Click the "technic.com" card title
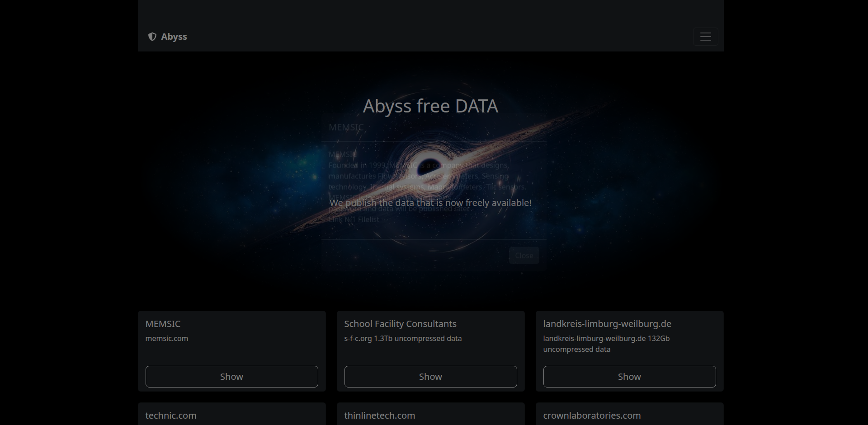Viewport: 868px width, 425px height. click(171, 416)
